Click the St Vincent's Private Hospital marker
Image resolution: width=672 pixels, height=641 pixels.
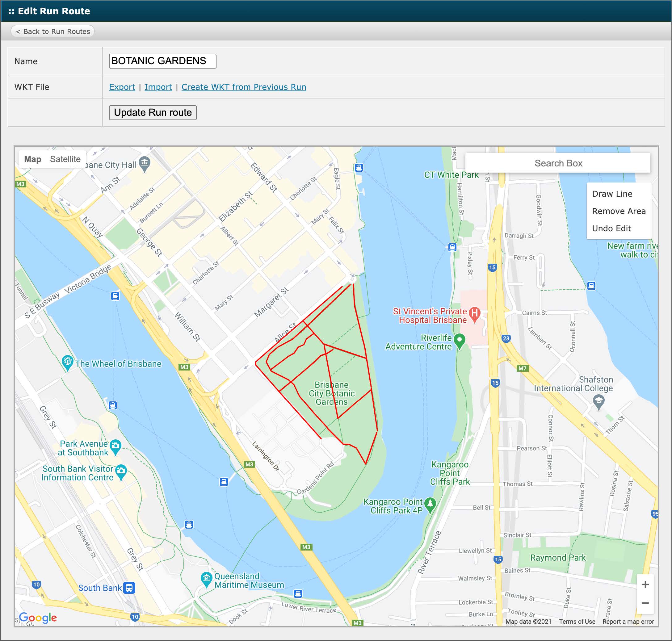click(474, 315)
